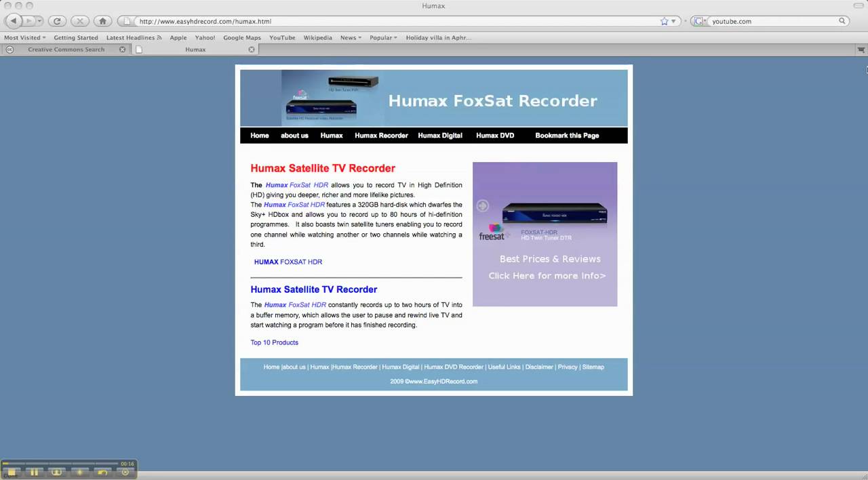The height and width of the screenshot is (480, 868).
Task: Click the footer Humax Digital link
Action: (401, 367)
